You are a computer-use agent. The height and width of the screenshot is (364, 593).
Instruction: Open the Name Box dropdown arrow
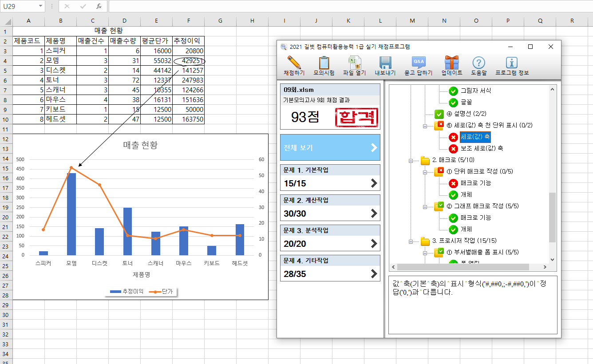pyautogui.click(x=40, y=6)
